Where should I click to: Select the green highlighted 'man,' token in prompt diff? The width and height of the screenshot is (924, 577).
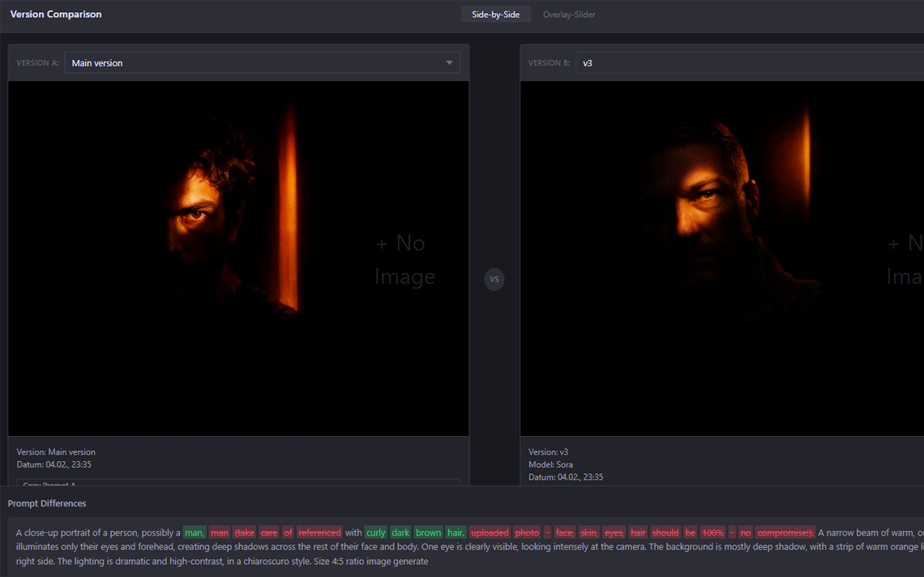(195, 532)
